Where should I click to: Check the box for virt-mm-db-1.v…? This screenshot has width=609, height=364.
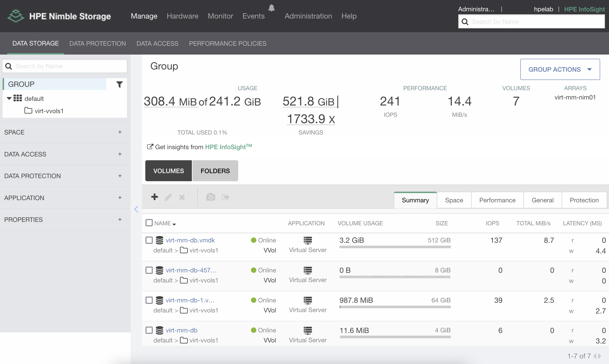pyautogui.click(x=149, y=300)
